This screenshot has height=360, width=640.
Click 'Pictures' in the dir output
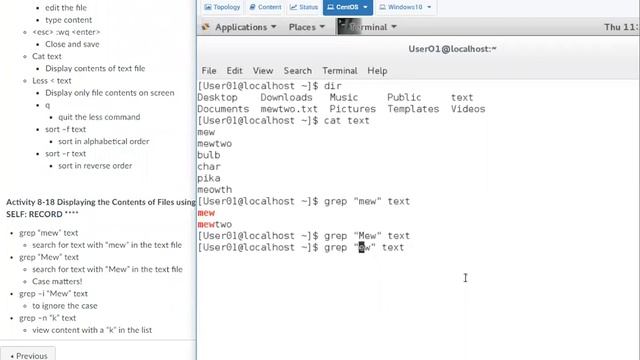352,109
